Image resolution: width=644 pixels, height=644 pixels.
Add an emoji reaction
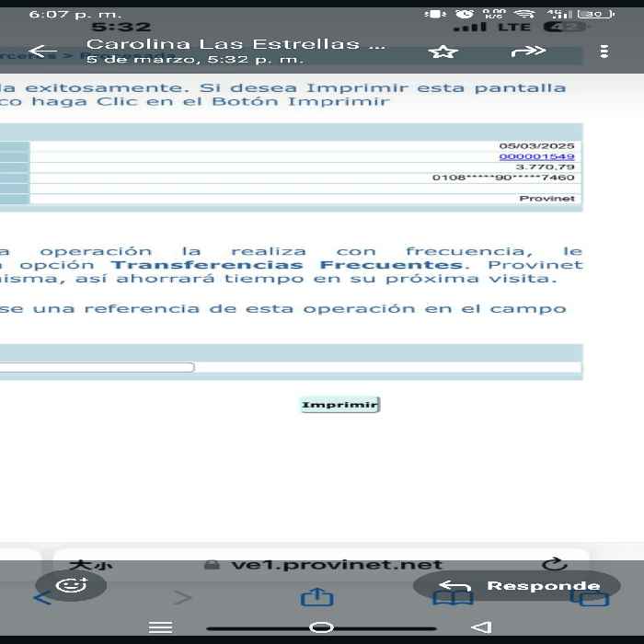[x=71, y=585]
